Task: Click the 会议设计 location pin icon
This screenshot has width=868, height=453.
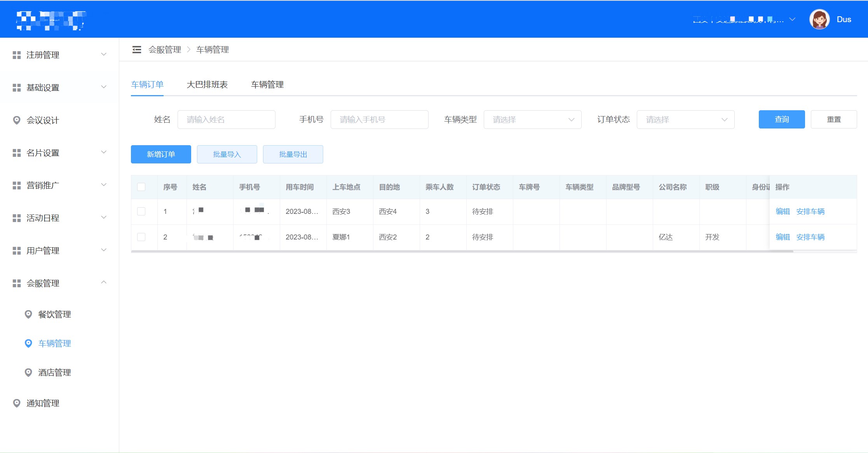Action: [x=17, y=120]
